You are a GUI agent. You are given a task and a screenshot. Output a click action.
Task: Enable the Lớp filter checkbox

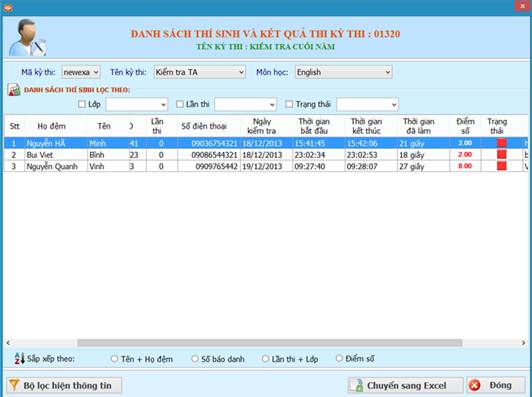point(82,104)
